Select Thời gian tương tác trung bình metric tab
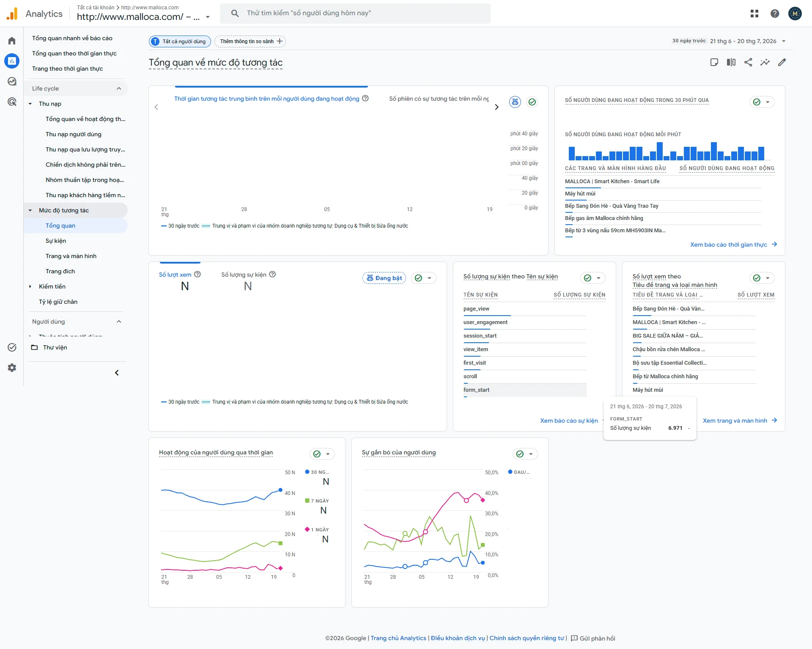This screenshot has width=812, height=649. pos(266,99)
